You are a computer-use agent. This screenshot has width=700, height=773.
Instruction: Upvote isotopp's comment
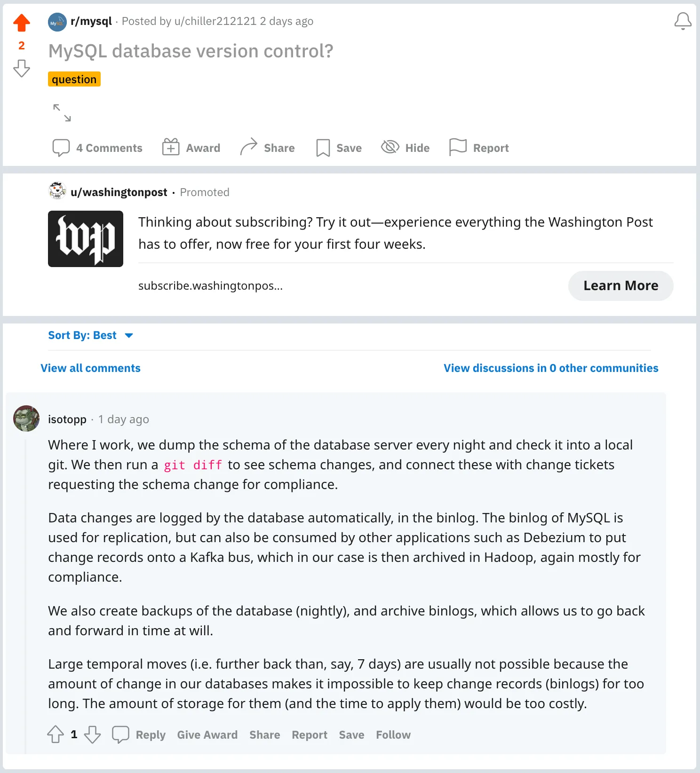click(x=56, y=734)
